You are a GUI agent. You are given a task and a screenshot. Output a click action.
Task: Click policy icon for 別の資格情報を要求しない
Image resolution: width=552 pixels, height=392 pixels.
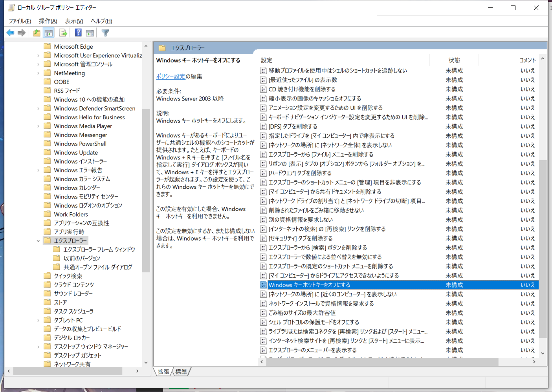point(264,220)
